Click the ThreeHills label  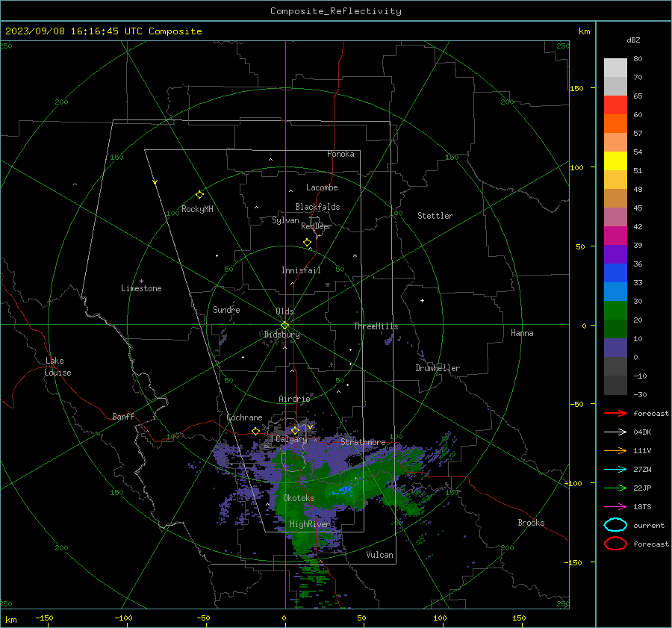376,326
